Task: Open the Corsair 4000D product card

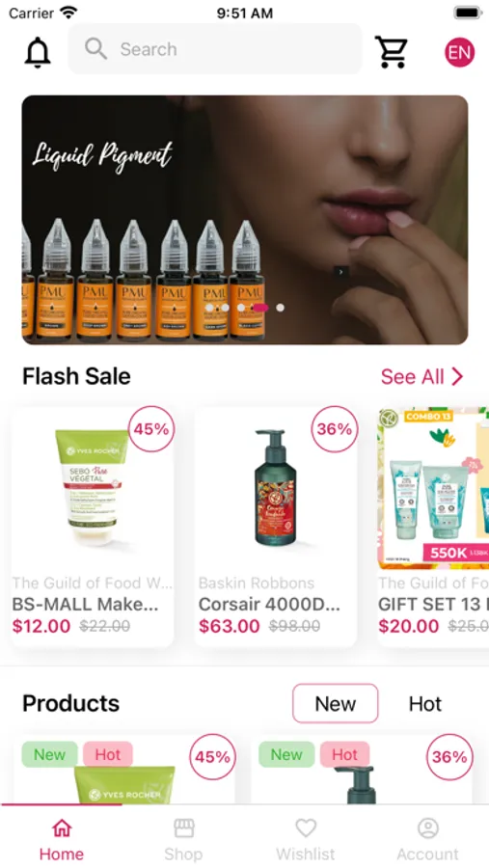Action: [275, 527]
